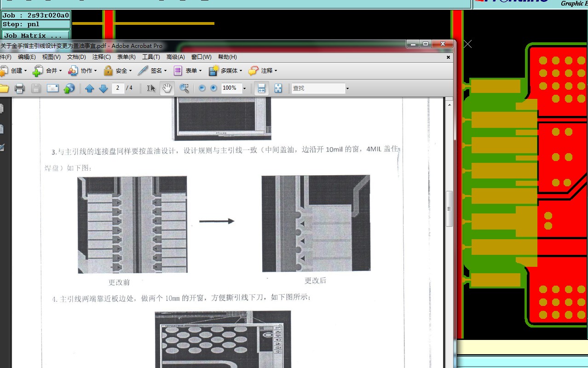Viewport: 588px width, 368px height.
Task: Open the 窗口(W) menu
Action: pyautogui.click(x=201, y=57)
